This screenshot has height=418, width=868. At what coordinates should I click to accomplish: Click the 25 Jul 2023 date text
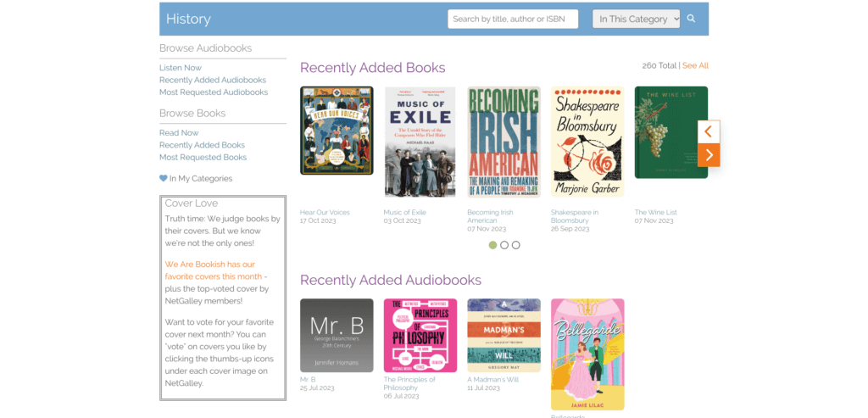(x=317, y=387)
